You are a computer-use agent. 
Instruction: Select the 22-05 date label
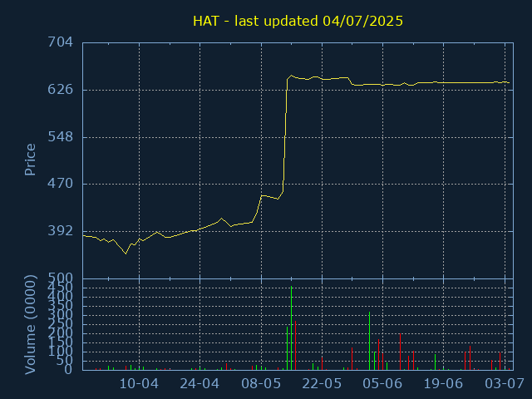(x=322, y=384)
